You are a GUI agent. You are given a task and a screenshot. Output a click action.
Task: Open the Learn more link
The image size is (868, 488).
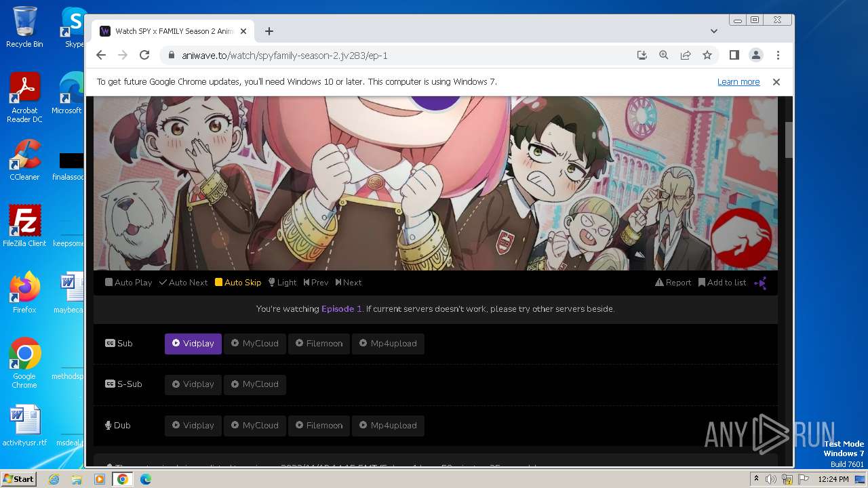point(738,82)
